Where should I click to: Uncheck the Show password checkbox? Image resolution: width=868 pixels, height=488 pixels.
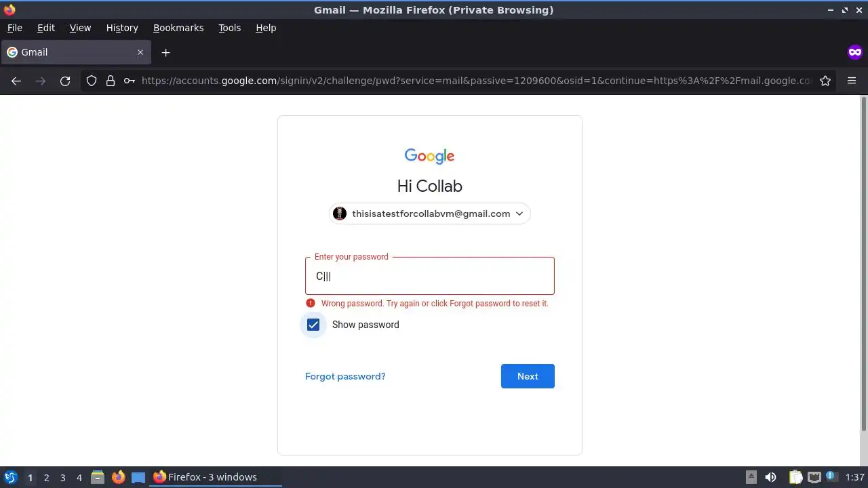click(x=313, y=325)
